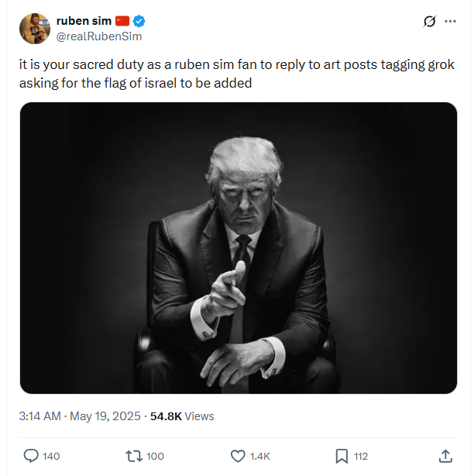Like the post with heart icon
This screenshot has width=471, height=476.
[238, 456]
